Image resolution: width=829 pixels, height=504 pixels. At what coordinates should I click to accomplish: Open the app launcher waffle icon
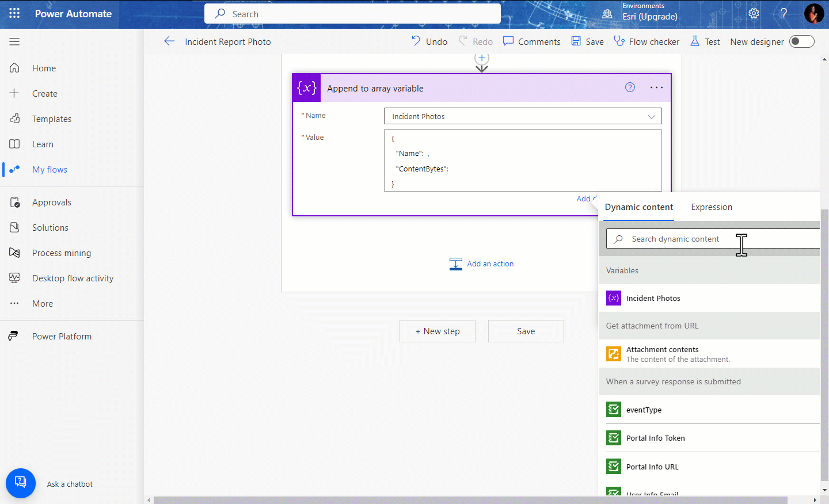point(14,13)
